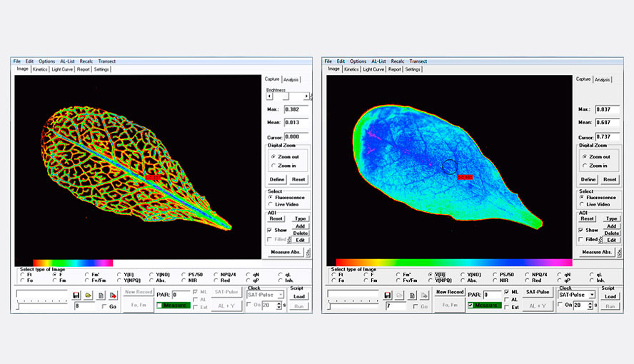634x364 pixels.
Task: Click Cursor value field in left window
Action: coord(296,137)
